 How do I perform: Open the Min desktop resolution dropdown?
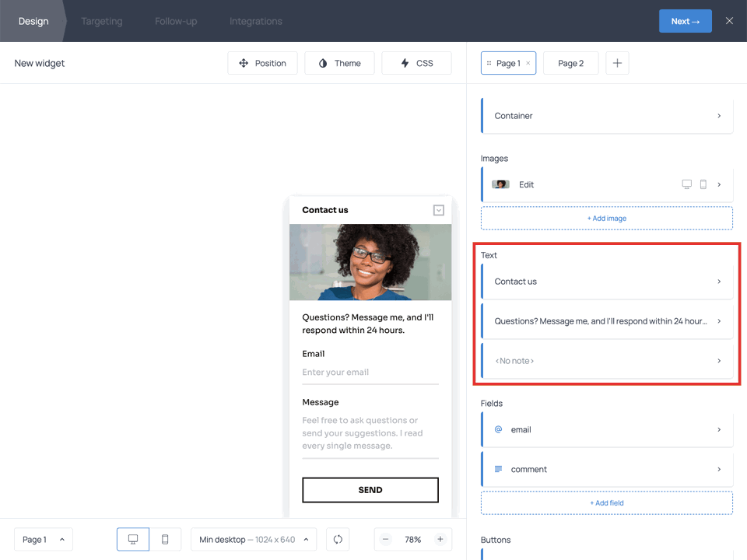[253, 539]
